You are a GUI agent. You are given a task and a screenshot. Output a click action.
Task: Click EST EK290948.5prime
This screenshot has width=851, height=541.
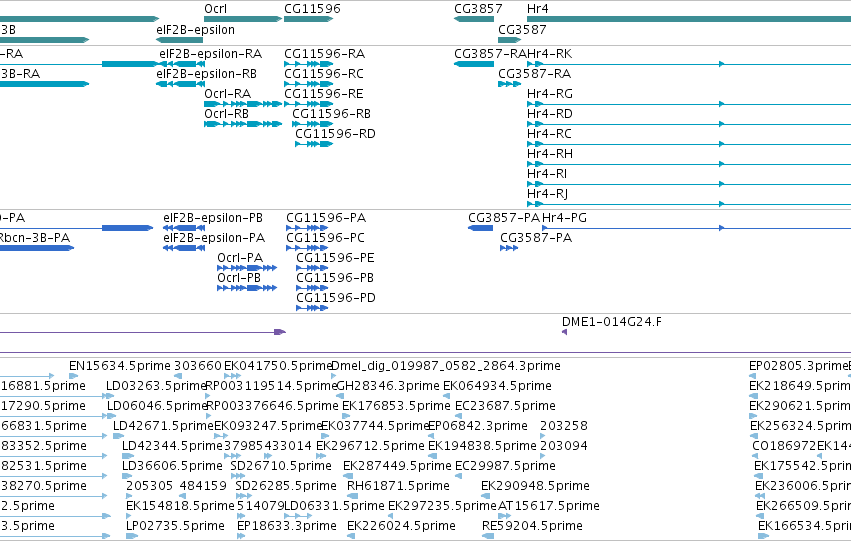485,496
